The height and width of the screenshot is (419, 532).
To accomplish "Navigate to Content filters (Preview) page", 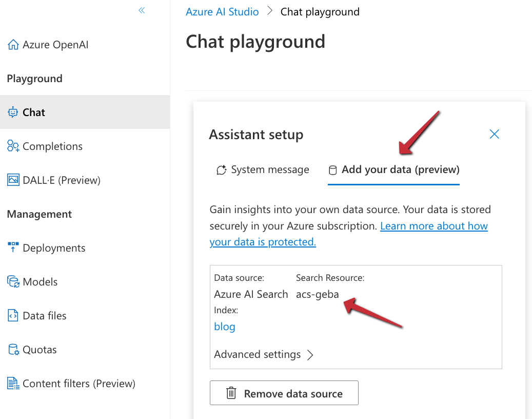I will pyautogui.click(x=78, y=384).
